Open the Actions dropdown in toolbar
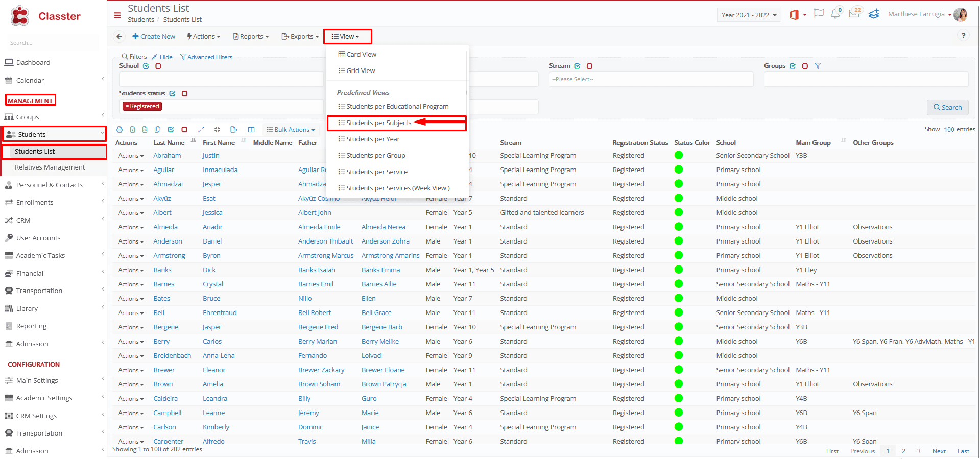980x459 pixels. 204,37
